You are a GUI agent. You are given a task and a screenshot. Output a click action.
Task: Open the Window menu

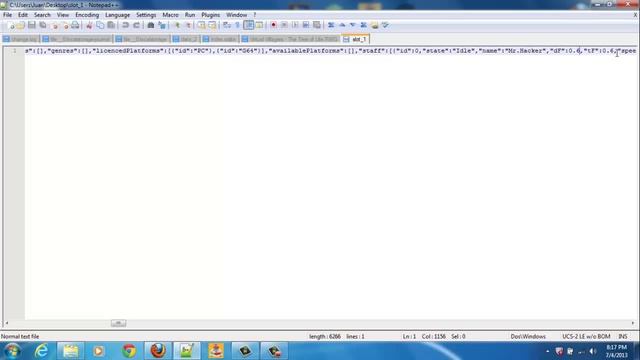(x=236, y=15)
